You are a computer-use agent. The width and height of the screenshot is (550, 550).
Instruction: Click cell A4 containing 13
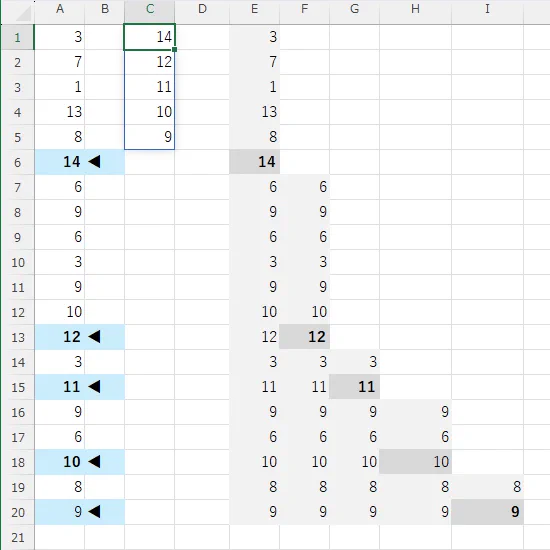coord(60,112)
